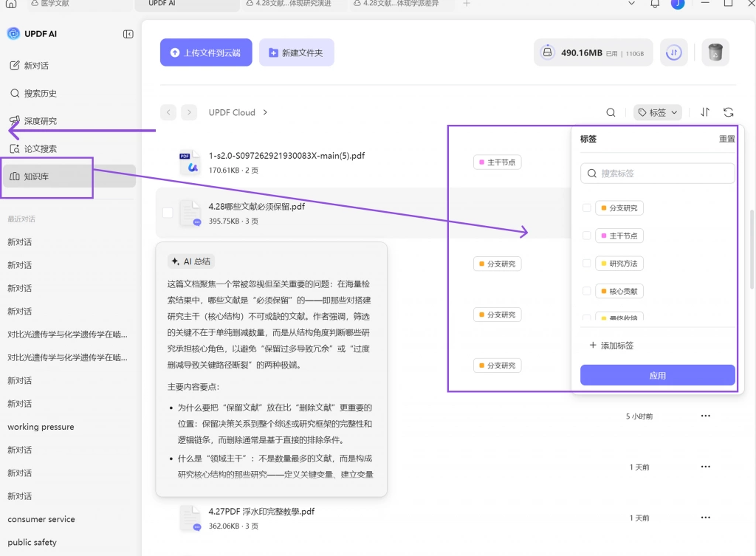756x556 pixels.
Task: Click the 核心贡献 tag chip in the panel
Action: [619, 291]
